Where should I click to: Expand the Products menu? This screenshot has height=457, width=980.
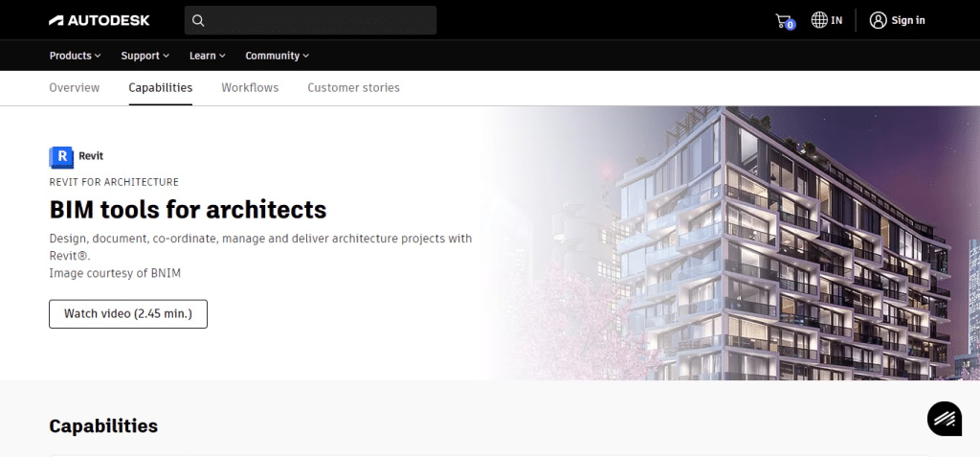click(75, 56)
